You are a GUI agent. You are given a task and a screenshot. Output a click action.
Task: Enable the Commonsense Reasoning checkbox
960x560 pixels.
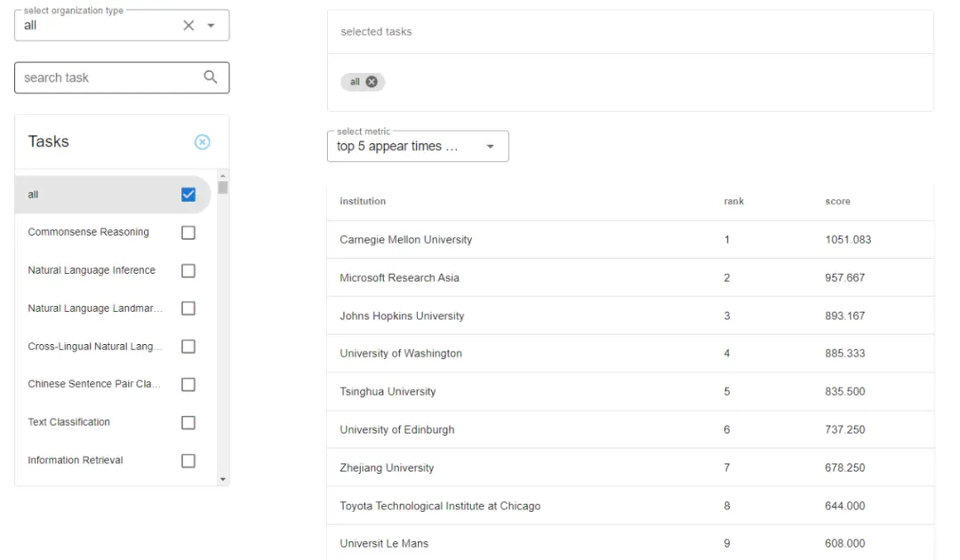188,233
